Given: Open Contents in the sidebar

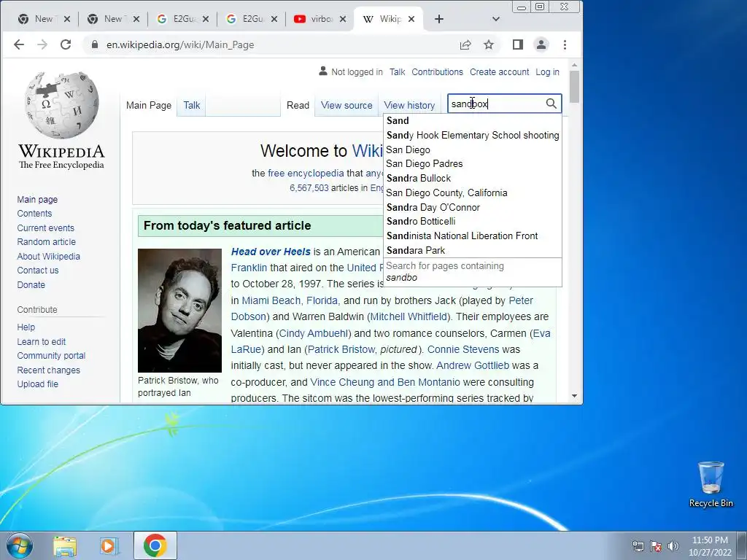Looking at the screenshot, I should click(34, 214).
